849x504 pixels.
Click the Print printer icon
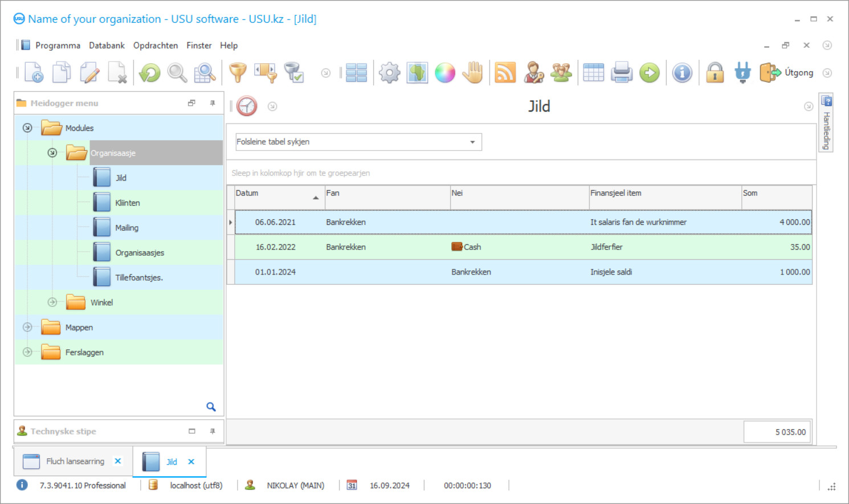click(622, 73)
